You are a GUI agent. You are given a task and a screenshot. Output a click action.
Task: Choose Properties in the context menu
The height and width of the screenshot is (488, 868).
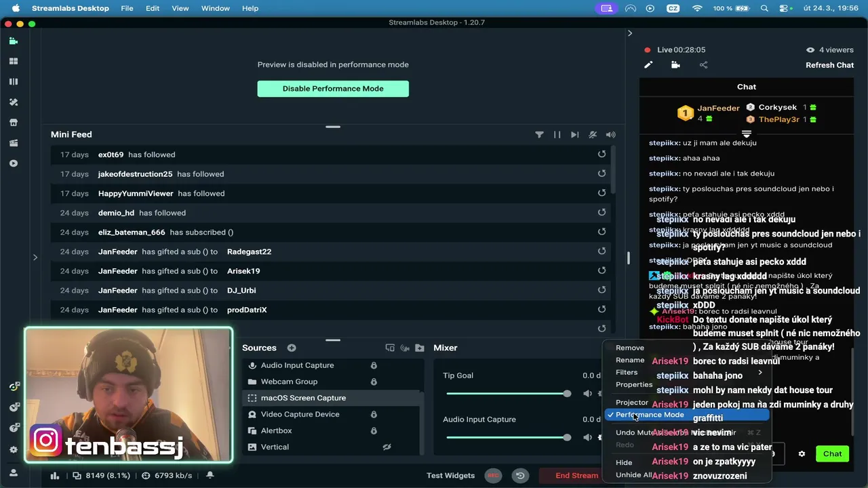pos(634,384)
